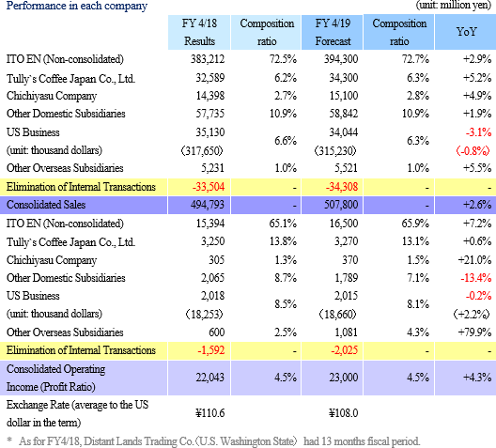496x448 pixels.
Task: Click the red -2,025 elimination value
Action: click(345, 350)
